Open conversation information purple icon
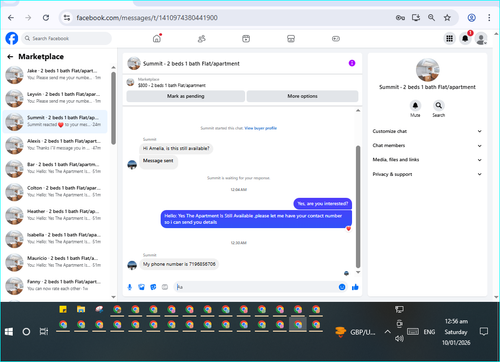The image size is (500, 362). pyautogui.click(x=352, y=63)
